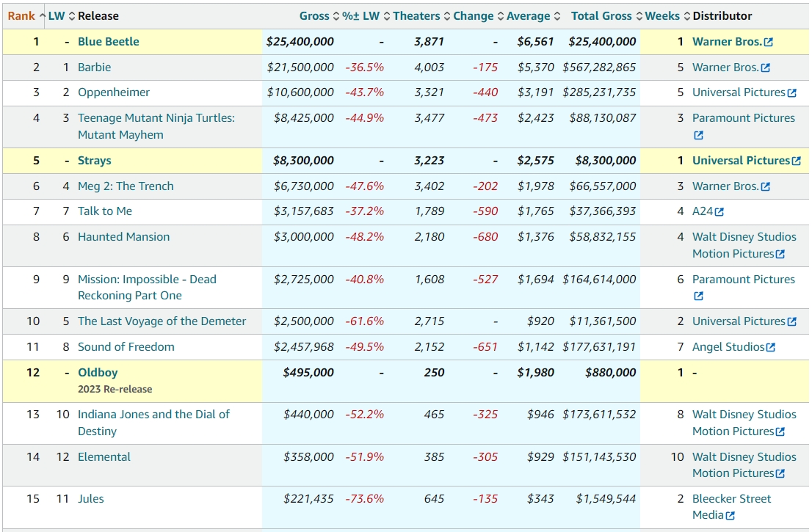
Task: Open Walt Disney Studios link in Haunted Mansion row
Action: click(744, 245)
